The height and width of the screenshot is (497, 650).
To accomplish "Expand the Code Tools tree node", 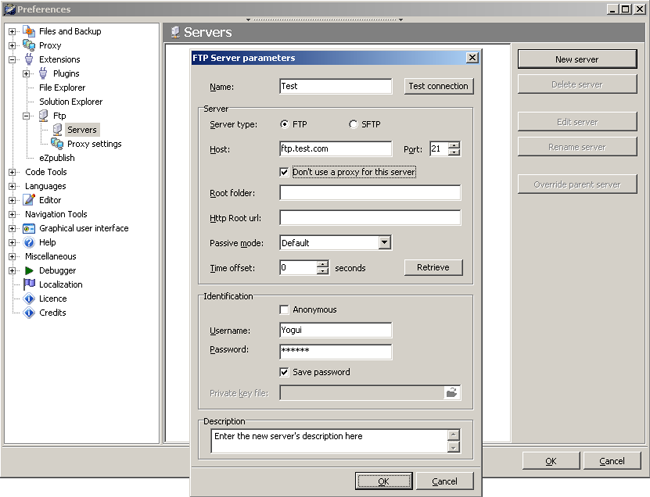I will click(x=13, y=172).
